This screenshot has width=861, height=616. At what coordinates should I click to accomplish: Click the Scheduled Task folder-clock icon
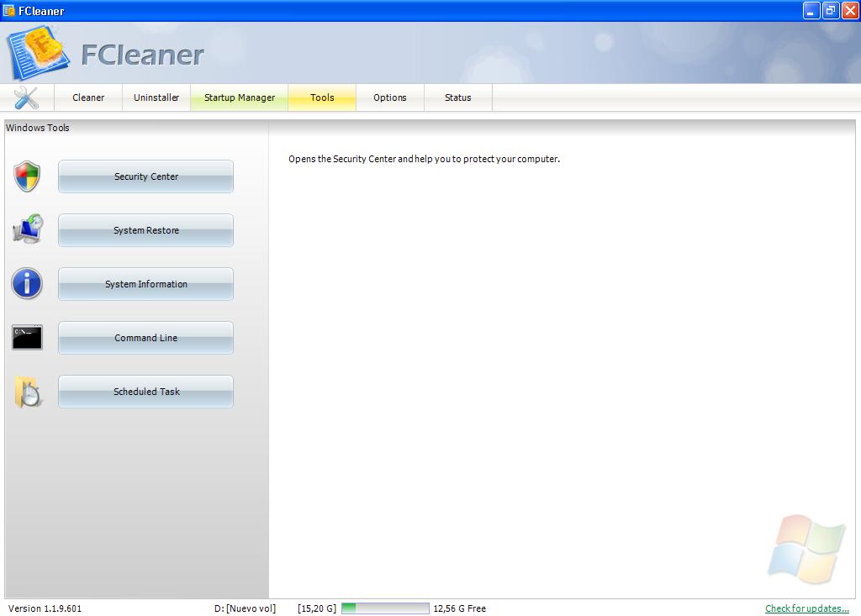click(28, 392)
